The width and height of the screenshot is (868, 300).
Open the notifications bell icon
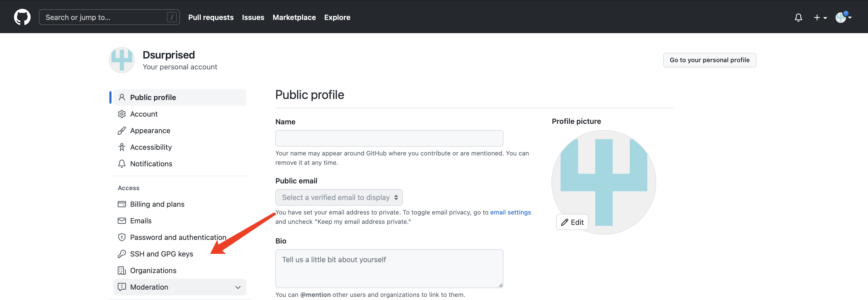(x=798, y=17)
